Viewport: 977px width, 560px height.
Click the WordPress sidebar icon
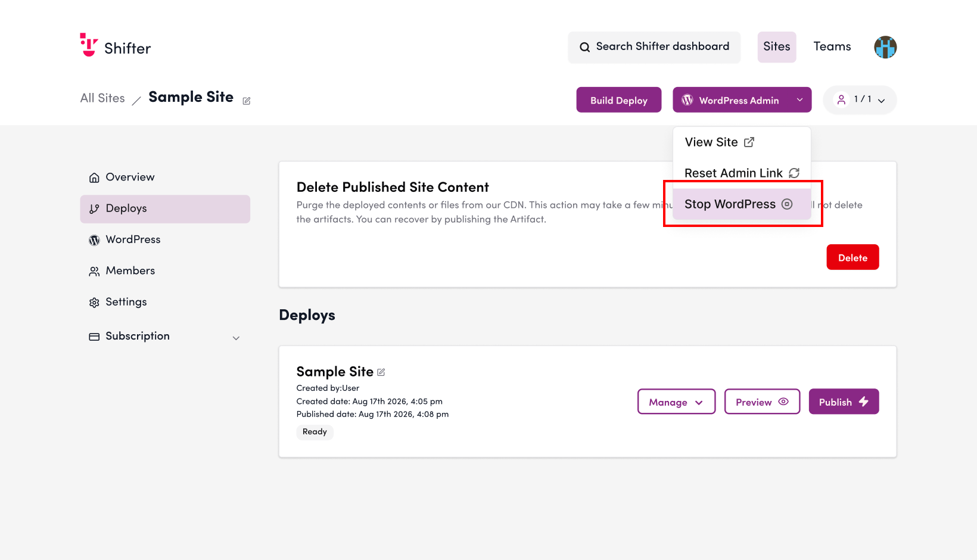(x=94, y=240)
